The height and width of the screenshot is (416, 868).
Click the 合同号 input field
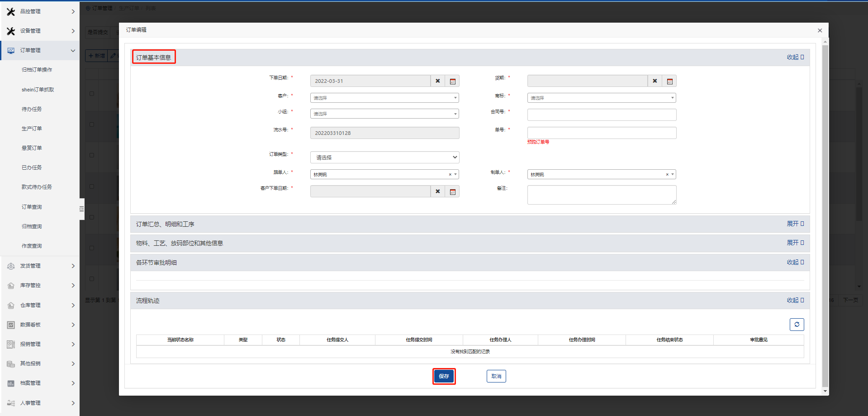tap(601, 115)
